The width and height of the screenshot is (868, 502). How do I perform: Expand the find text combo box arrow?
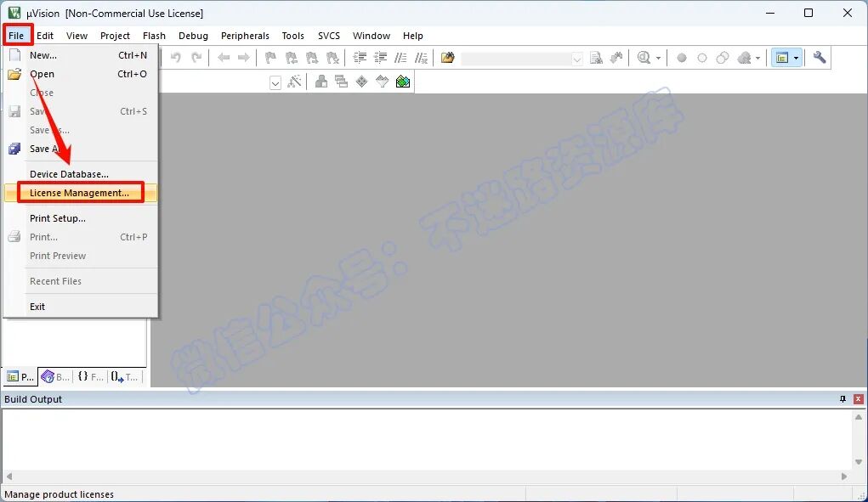click(576, 59)
